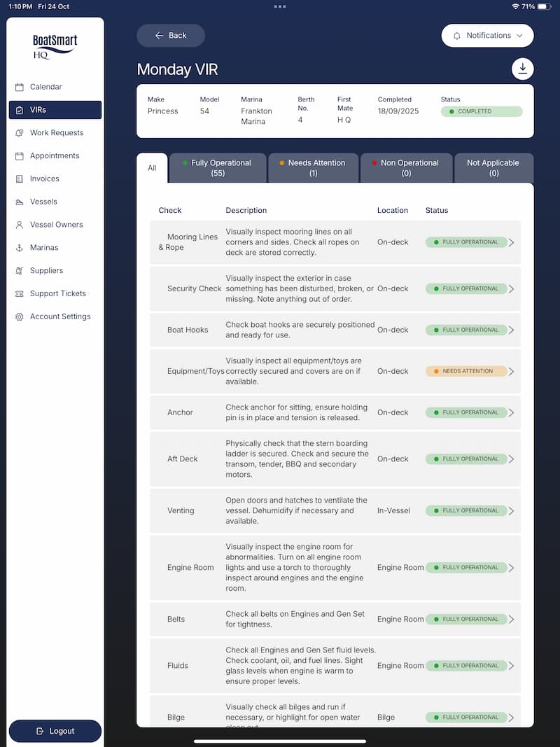This screenshot has height=747, width=560.
Task: Open the Marinas anchor icon item
Action: [20, 248]
